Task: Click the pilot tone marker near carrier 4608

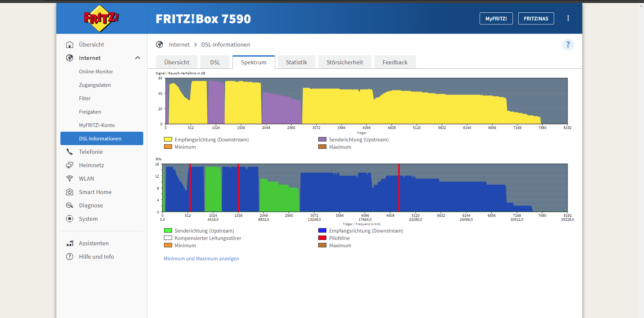Action: (399, 188)
